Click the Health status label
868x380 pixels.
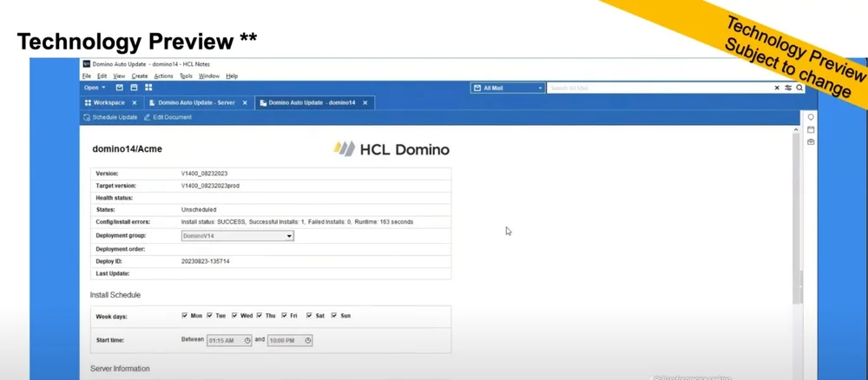(x=114, y=198)
